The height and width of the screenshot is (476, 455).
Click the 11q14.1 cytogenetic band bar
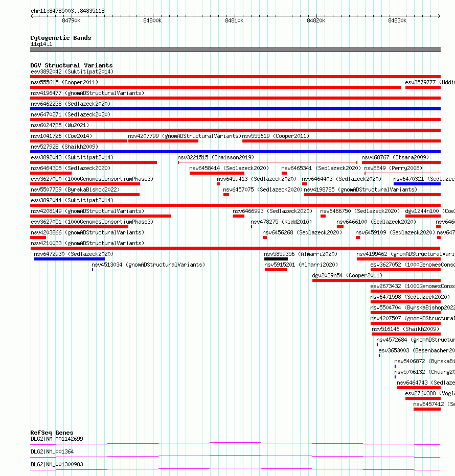(235, 50)
